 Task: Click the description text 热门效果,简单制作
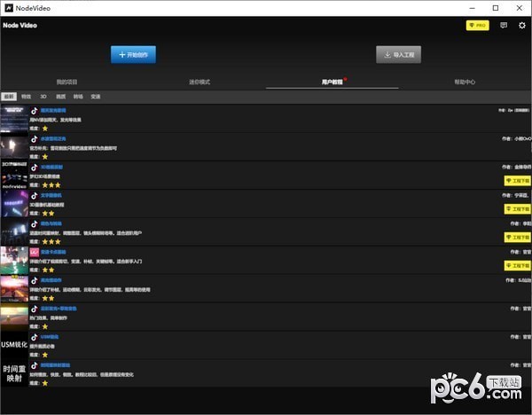click(48, 318)
